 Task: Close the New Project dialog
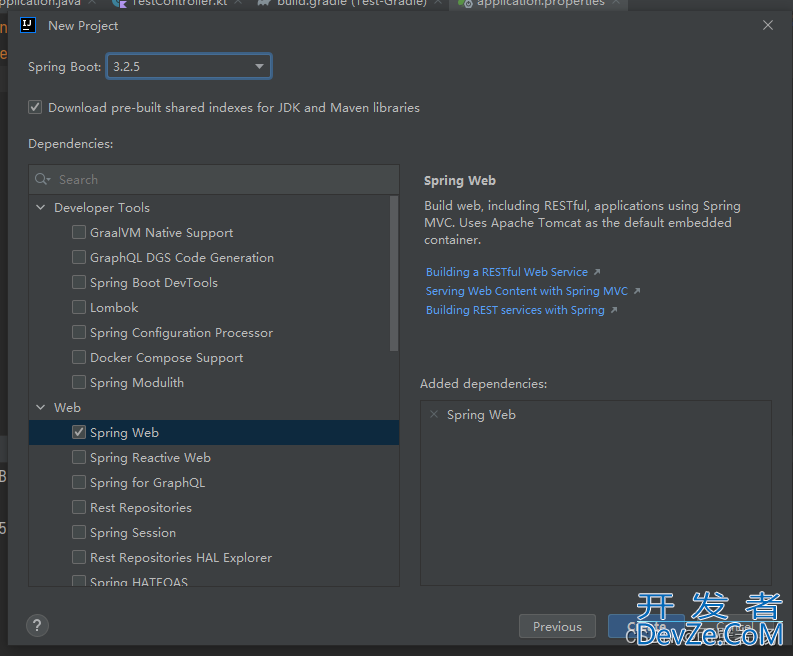768,25
